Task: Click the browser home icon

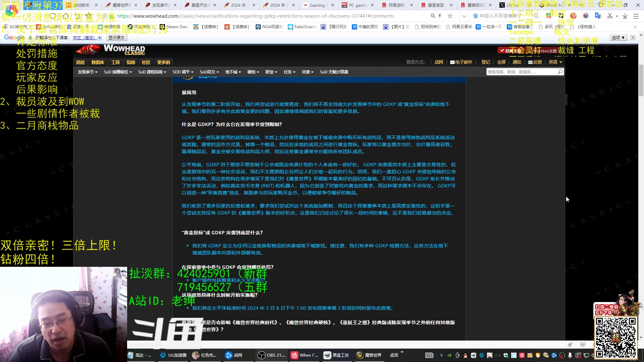Action: 65,16
